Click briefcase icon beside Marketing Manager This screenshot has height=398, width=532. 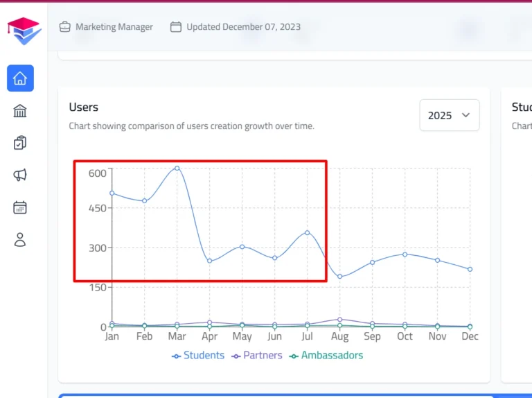[x=65, y=27]
